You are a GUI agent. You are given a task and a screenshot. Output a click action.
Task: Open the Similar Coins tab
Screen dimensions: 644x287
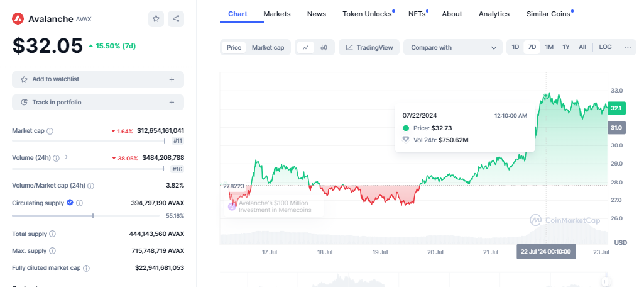(548, 14)
